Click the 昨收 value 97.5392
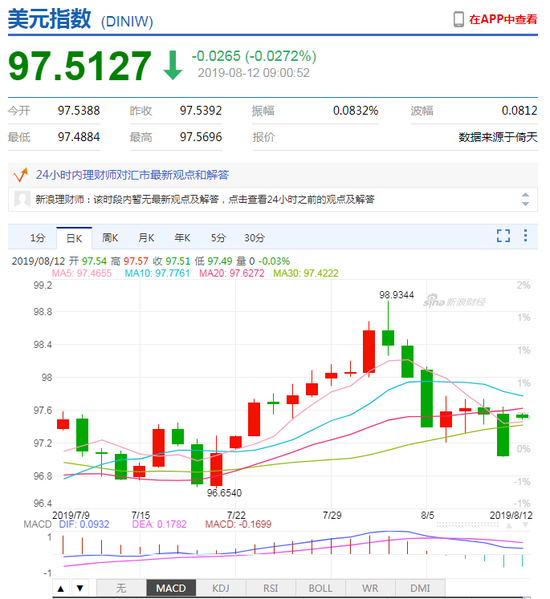The height and width of the screenshot is (599, 550). coord(201,111)
